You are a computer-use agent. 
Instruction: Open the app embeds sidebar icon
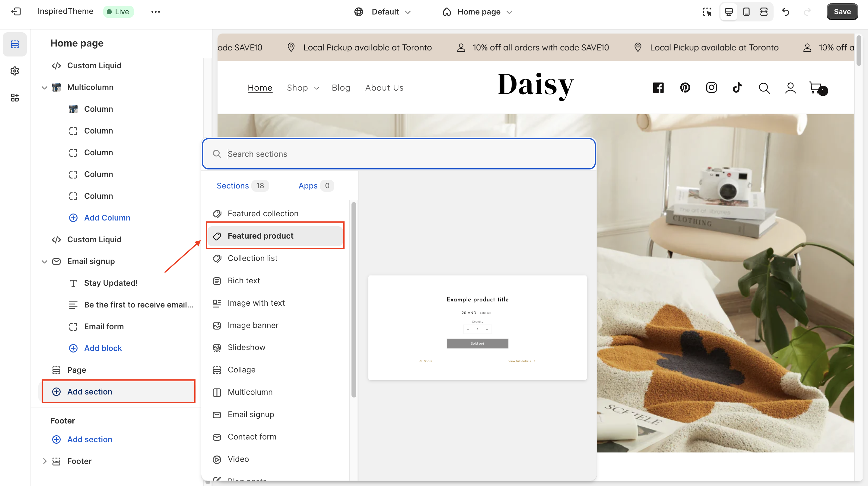coord(14,98)
